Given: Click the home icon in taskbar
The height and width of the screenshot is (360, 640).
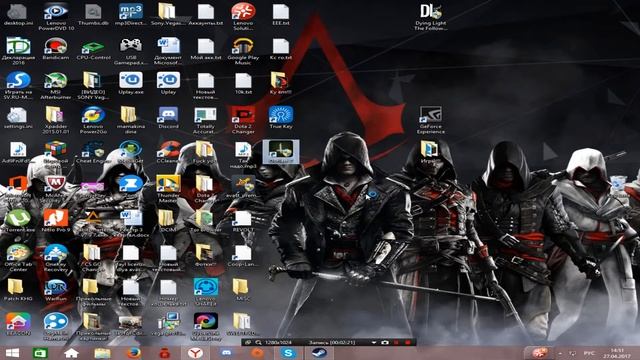Looking at the screenshot, I should tap(71, 353).
